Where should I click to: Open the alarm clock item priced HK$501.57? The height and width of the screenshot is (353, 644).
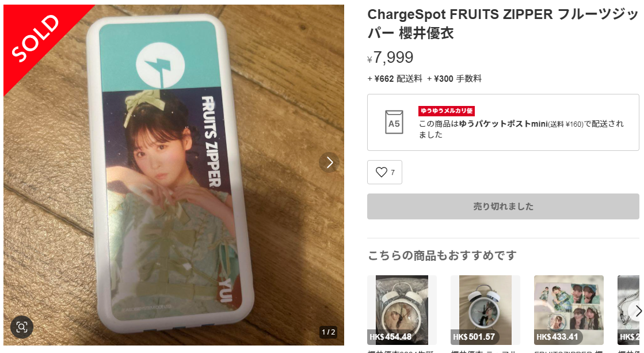(x=485, y=310)
